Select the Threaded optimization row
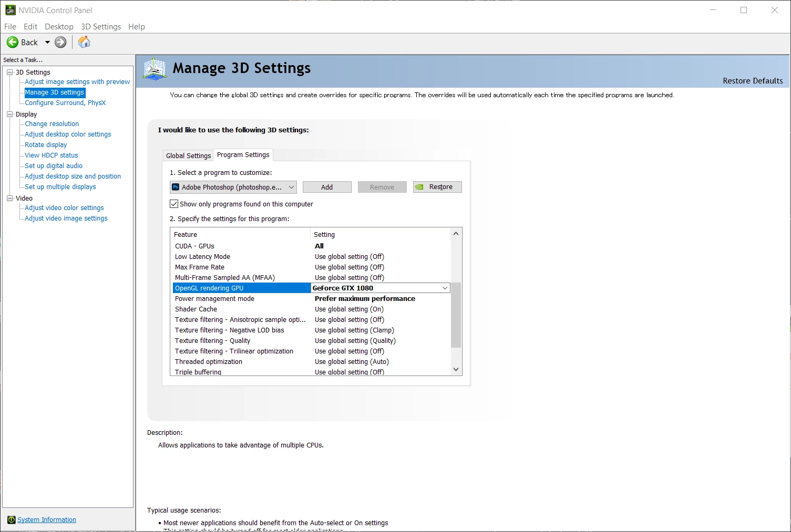The width and height of the screenshot is (791, 532). [x=311, y=361]
